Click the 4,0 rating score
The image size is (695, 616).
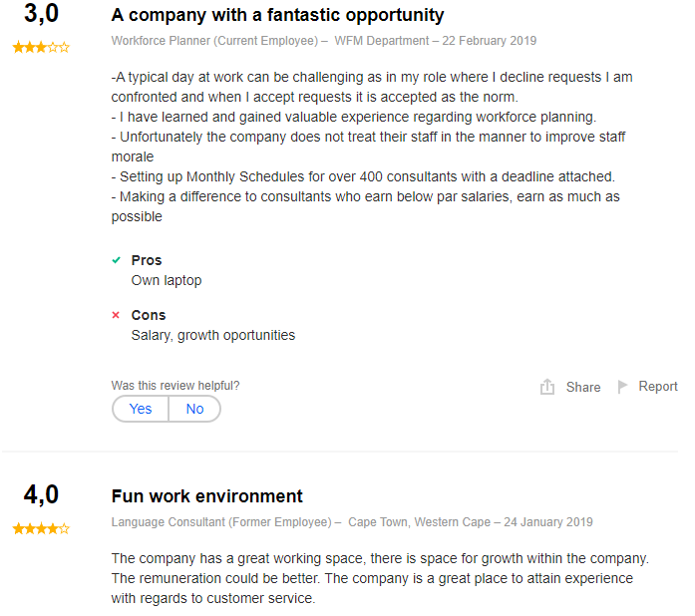point(41,495)
